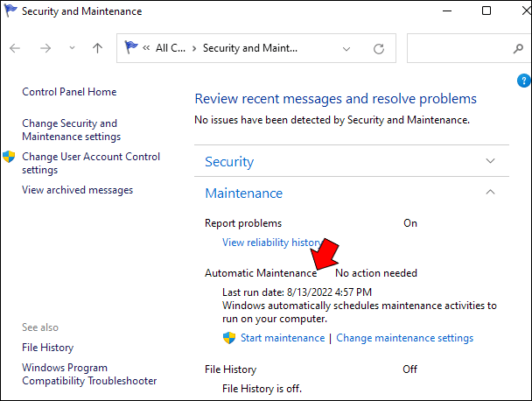
Task: Click the UAC shield icon in the sidebar
Action: pyautogui.click(x=9, y=157)
